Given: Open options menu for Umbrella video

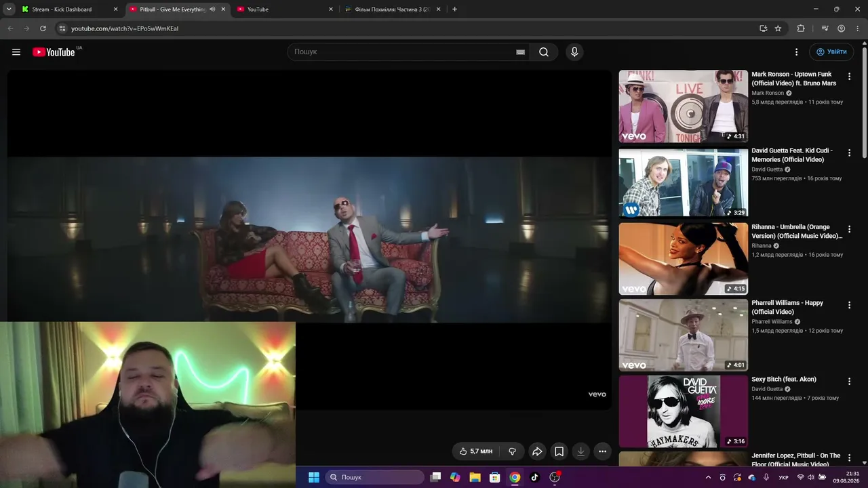Looking at the screenshot, I should point(849,229).
